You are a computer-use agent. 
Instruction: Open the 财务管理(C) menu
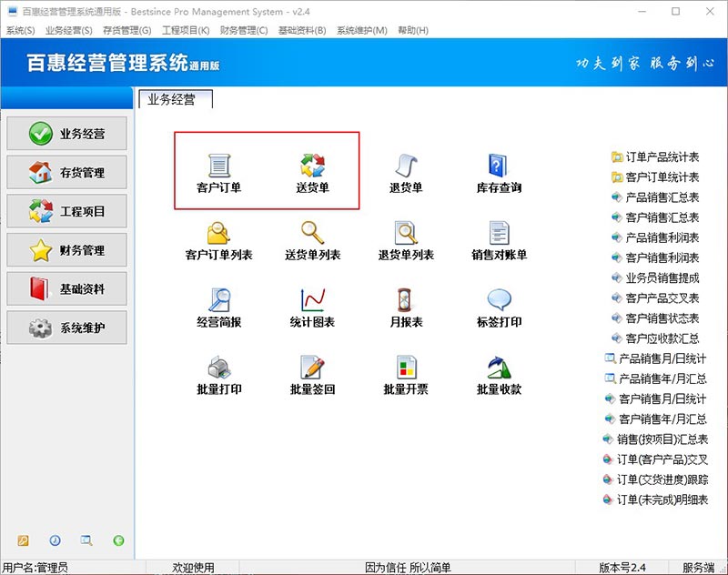[x=244, y=30]
